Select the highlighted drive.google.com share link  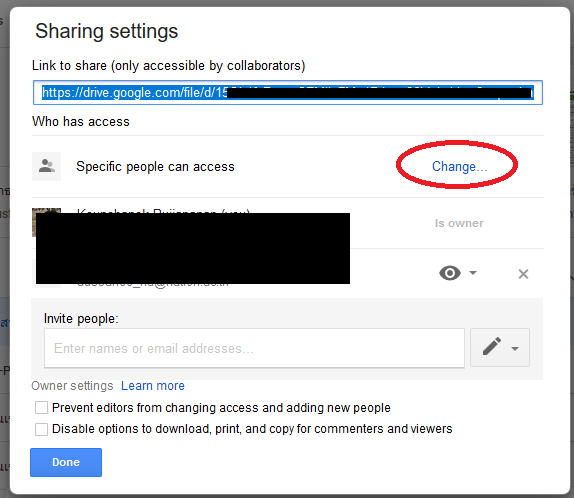point(288,93)
